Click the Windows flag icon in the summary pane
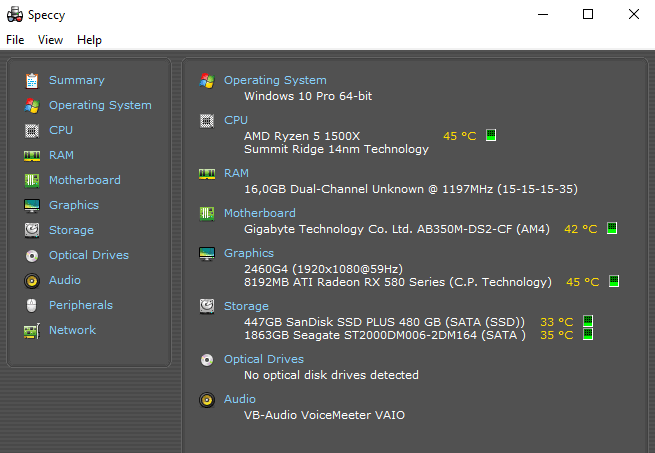655x453 pixels. 207,80
